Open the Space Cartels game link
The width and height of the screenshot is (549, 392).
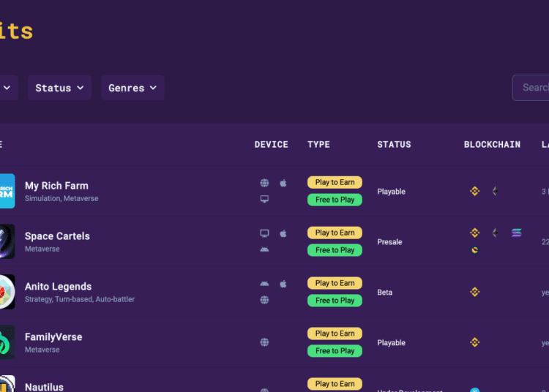click(57, 236)
